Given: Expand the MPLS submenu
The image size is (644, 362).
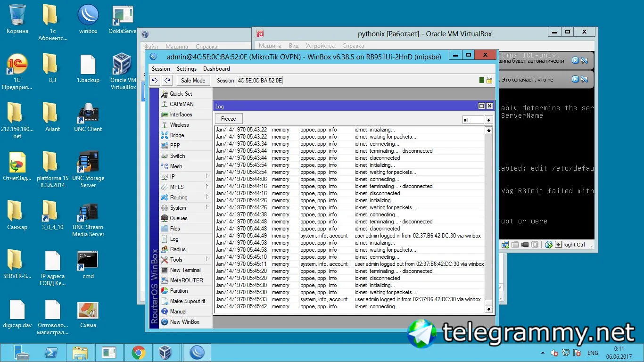Looking at the screenshot, I should click(x=186, y=187).
